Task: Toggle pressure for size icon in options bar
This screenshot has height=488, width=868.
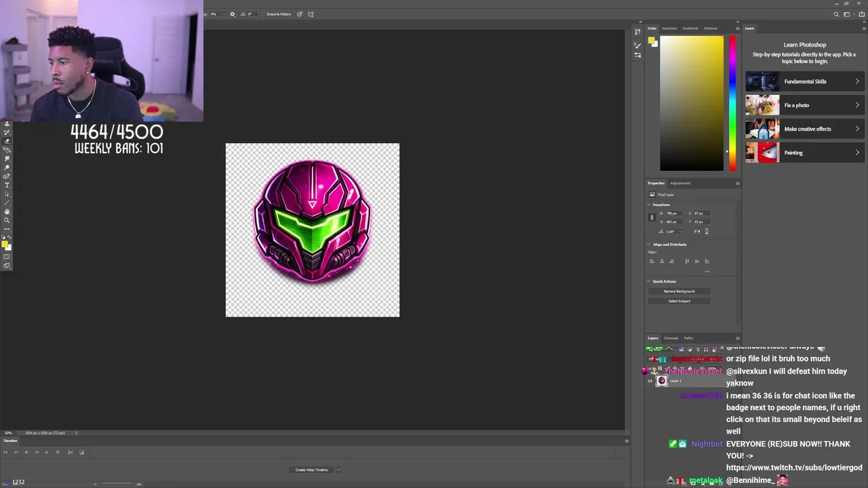Action: click(x=300, y=14)
